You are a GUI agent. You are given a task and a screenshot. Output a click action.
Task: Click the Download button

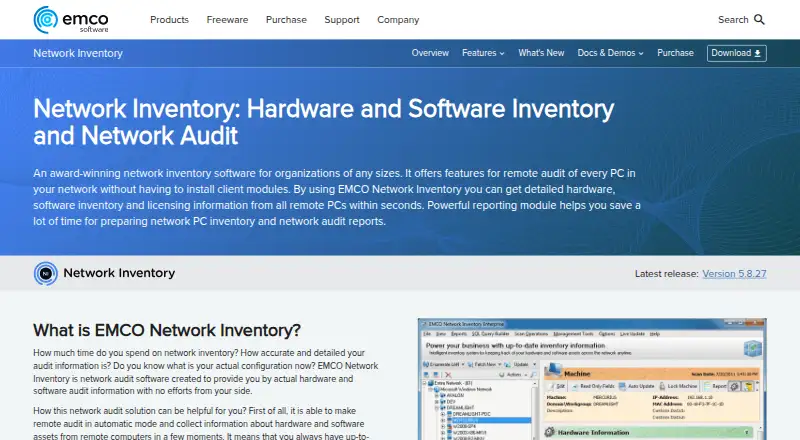(736, 53)
